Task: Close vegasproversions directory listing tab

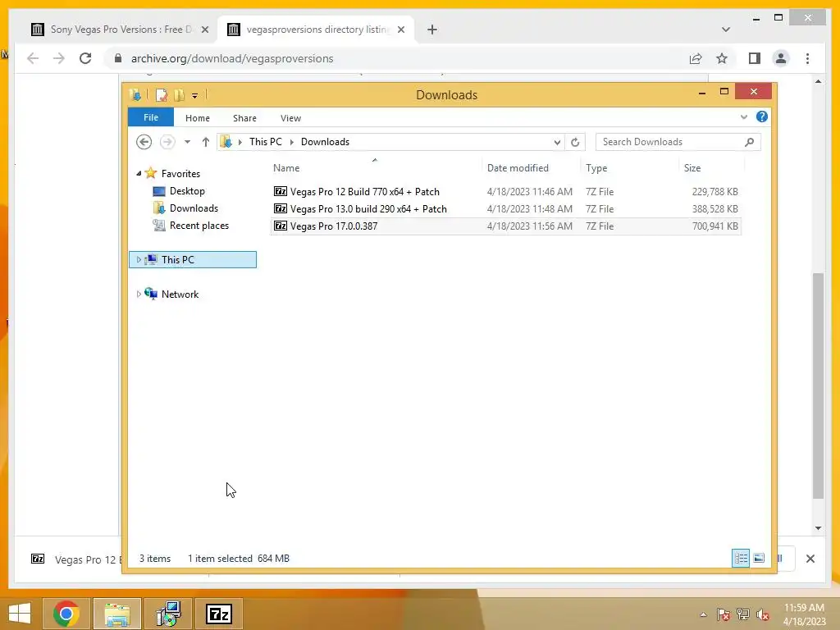Action: coord(401,30)
